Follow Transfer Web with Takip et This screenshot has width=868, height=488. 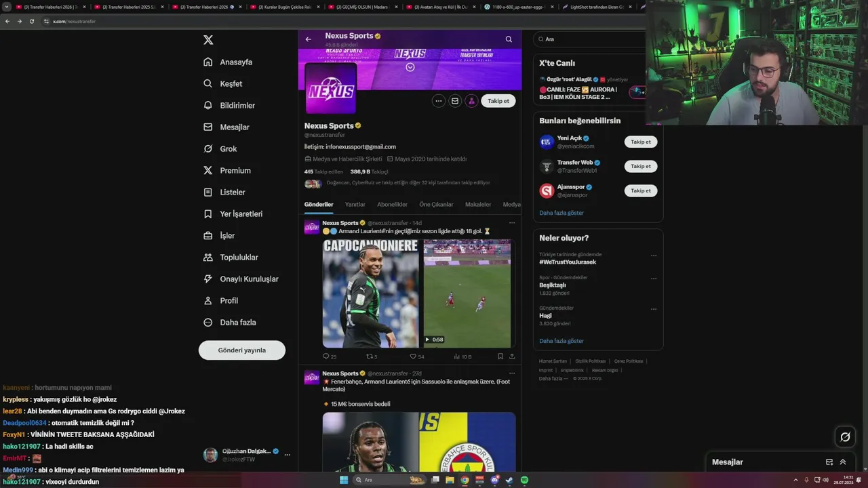coord(641,166)
